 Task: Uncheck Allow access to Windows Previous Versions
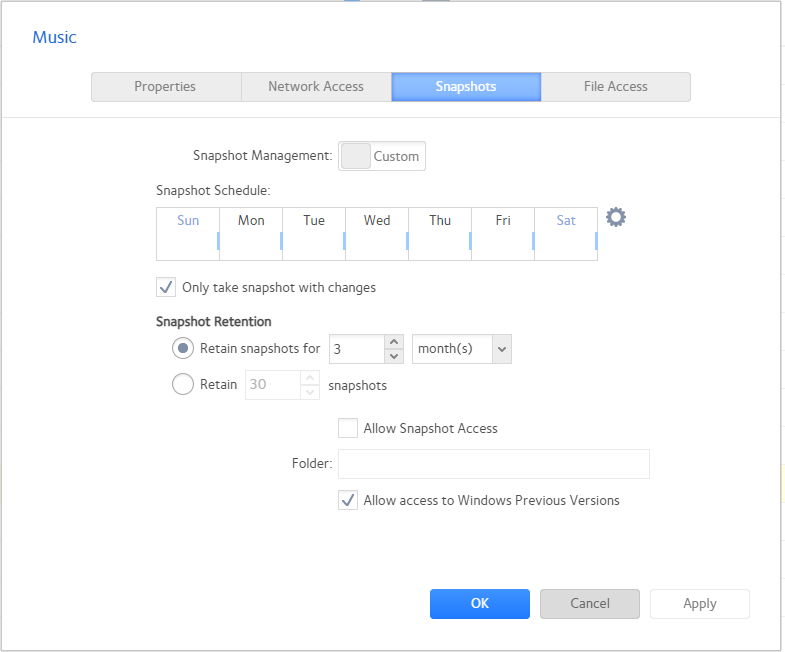[x=348, y=500]
